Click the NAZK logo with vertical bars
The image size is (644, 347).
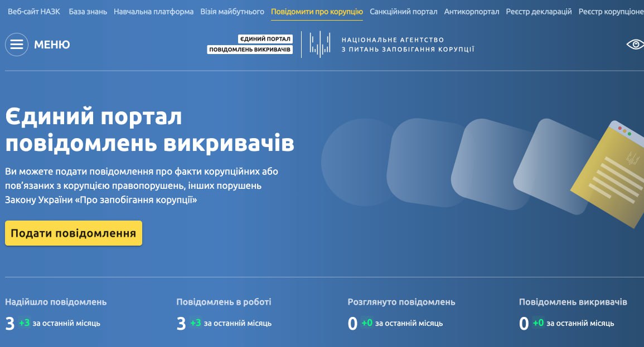(321, 45)
